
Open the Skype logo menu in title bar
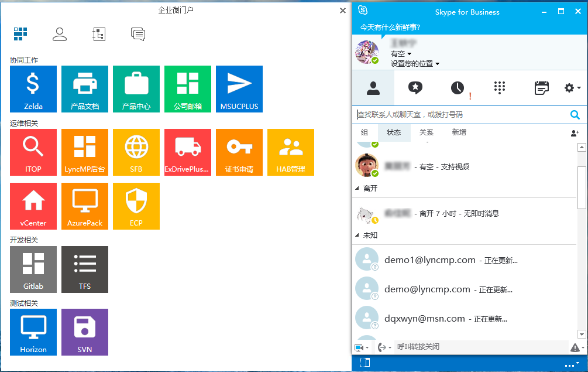coord(363,10)
